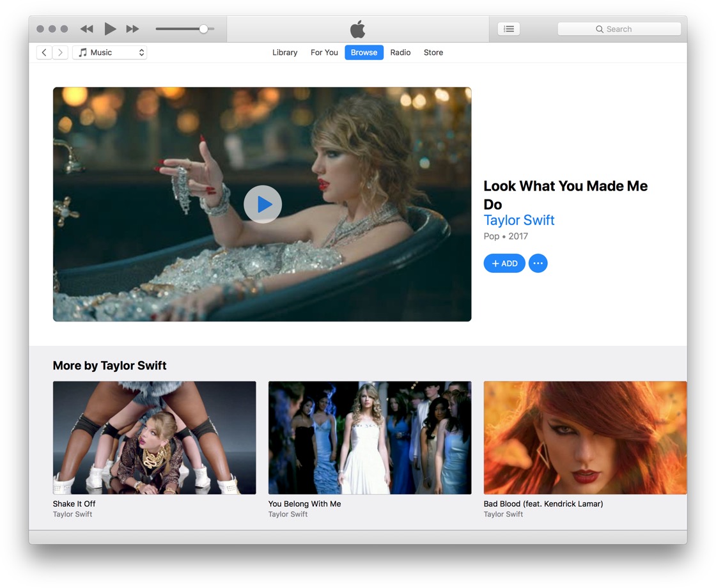This screenshot has width=716, height=588.
Task: Go forward with the right chevron
Action: click(x=60, y=52)
